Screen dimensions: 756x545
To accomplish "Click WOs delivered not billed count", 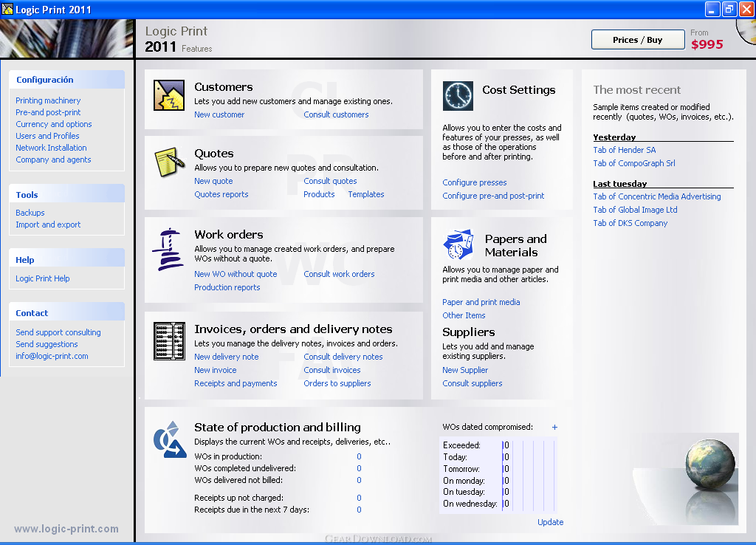I will point(359,480).
